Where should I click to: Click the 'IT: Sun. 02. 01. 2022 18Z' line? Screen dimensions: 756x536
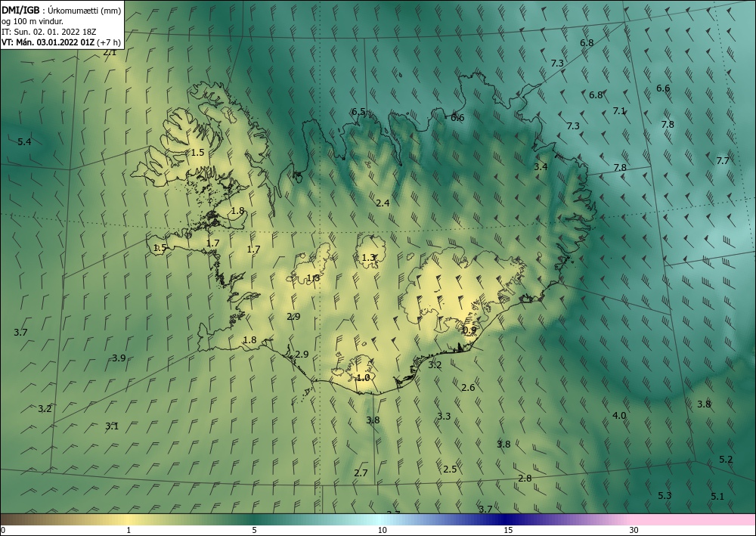coord(48,32)
